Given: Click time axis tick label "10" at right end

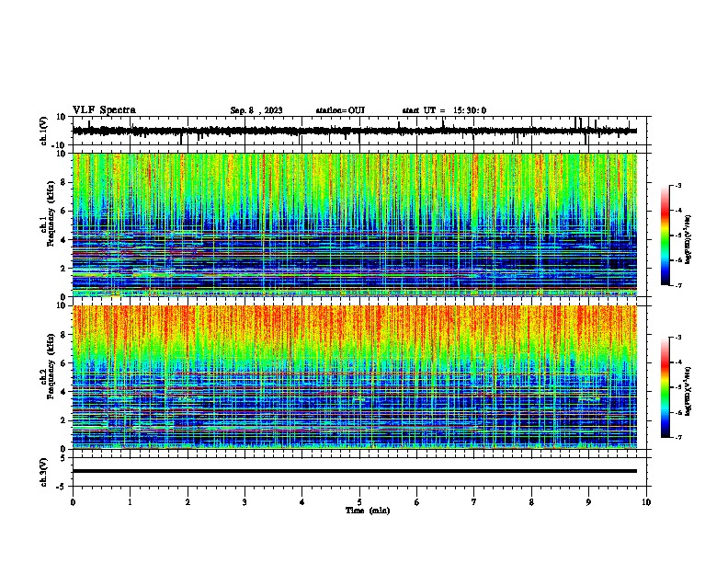Looking at the screenshot, I should point(646,502).
